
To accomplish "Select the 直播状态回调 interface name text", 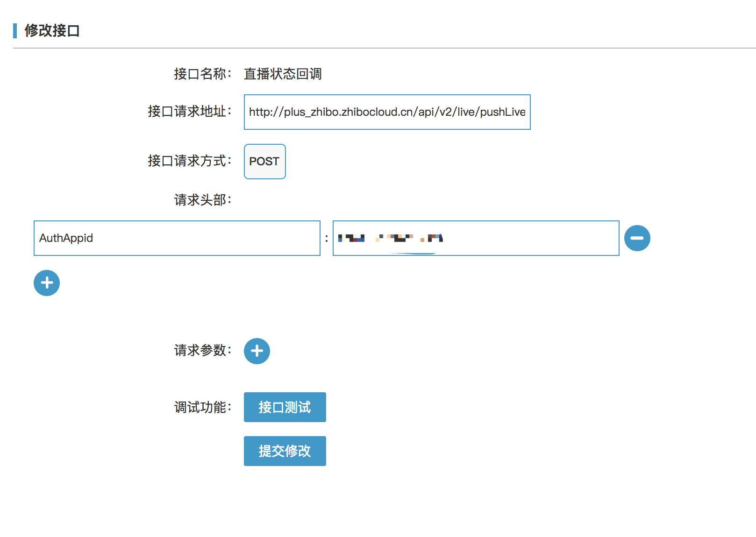I will coord(283,74).
